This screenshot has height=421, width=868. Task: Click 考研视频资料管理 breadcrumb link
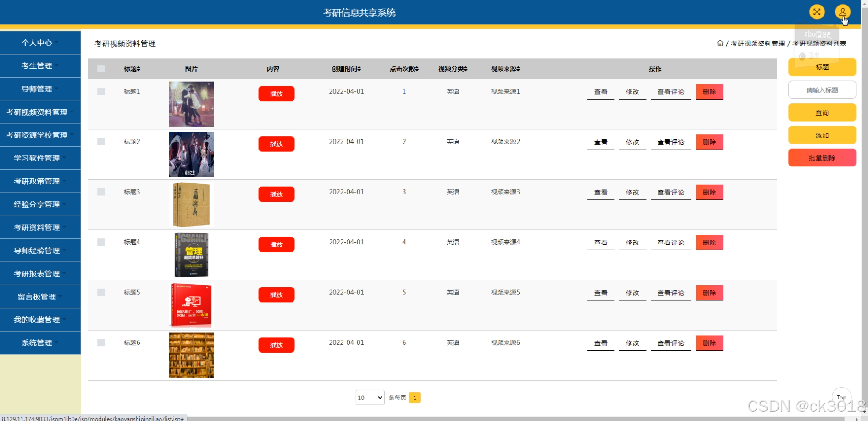click(757, 44)
